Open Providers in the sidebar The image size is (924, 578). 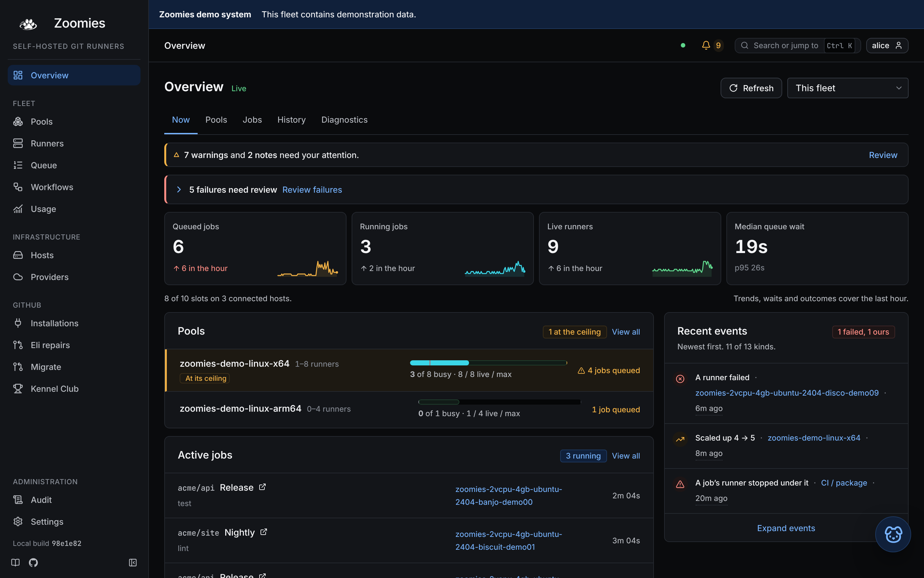coord(74,277)
